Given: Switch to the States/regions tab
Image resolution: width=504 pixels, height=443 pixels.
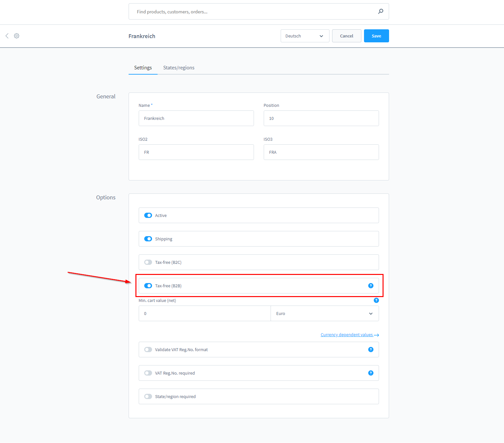Looking at the screenshot, I should coord(179,68).
